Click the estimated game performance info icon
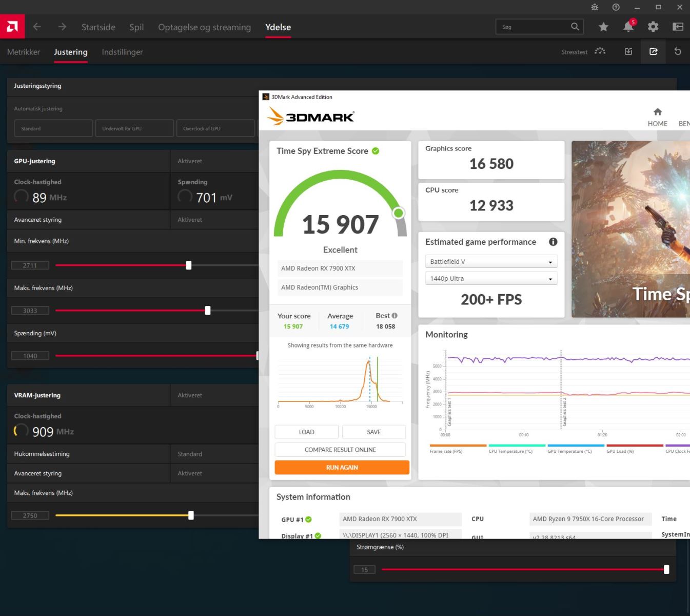 pyautogui.click(x=553, y=242)
